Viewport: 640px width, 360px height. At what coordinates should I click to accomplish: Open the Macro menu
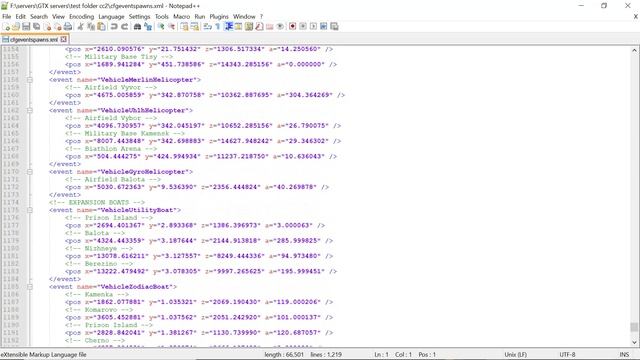181,17
